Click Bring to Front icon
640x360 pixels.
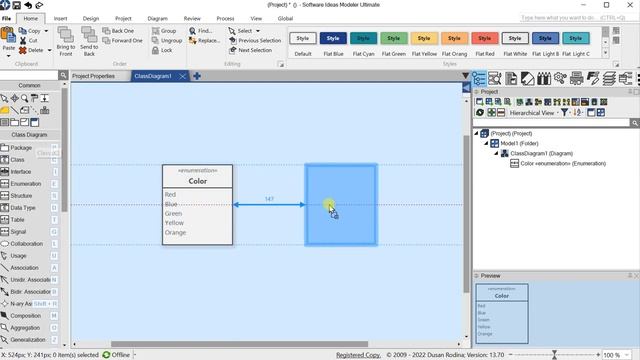pos(65,35)
